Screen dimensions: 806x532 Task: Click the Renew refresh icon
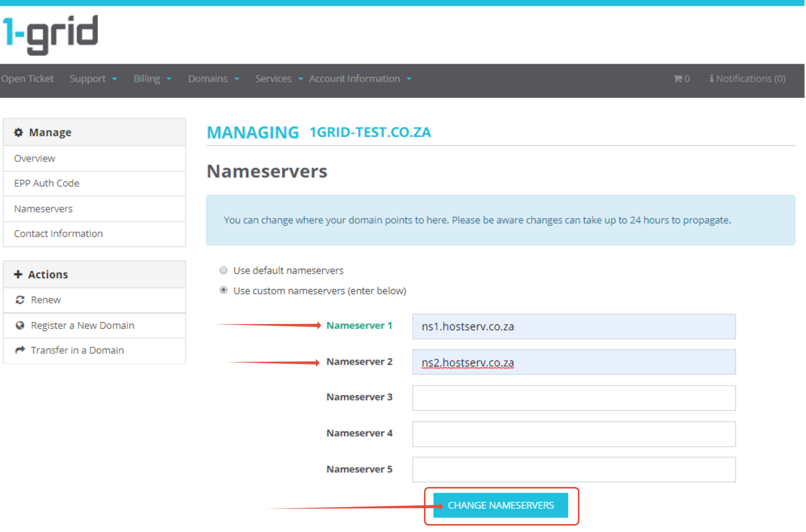20,300
